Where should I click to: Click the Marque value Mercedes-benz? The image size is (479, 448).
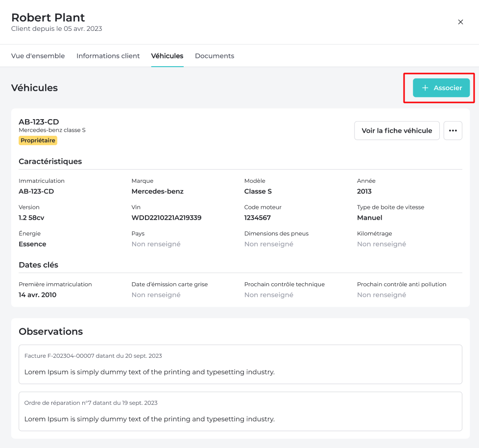click(x=157, y=192)
